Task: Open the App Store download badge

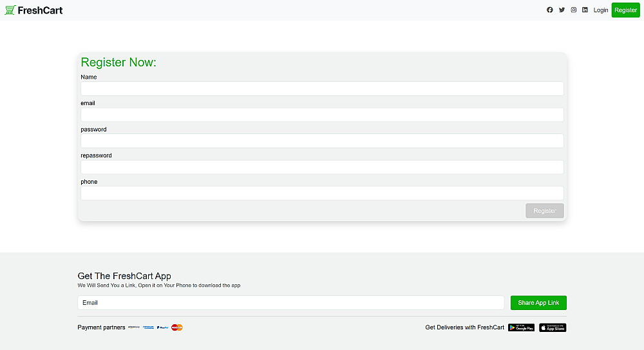Action: (553, 327)
